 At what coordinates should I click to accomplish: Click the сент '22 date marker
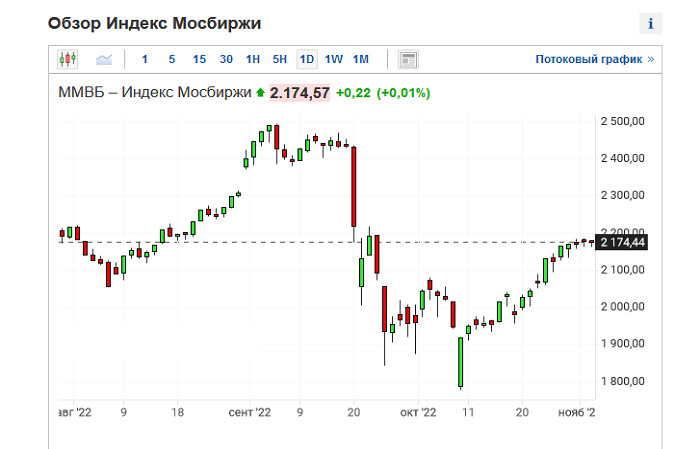(x=250, y=411)
